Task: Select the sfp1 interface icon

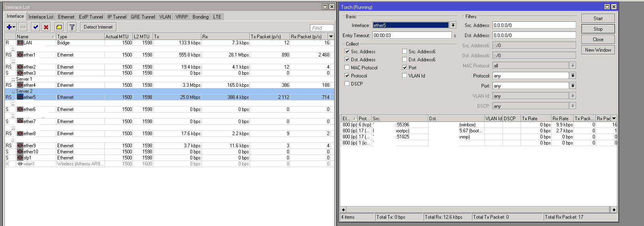Action: (x=20, y=158)
